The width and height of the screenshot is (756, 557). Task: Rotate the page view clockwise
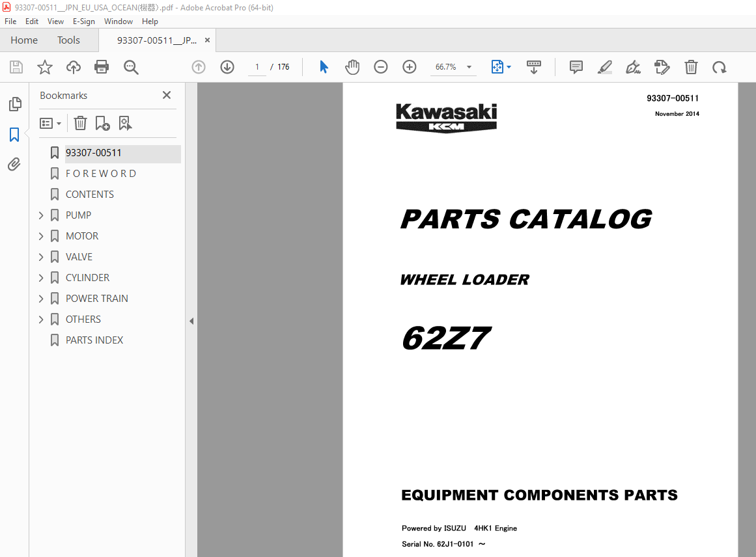(720, 67)
